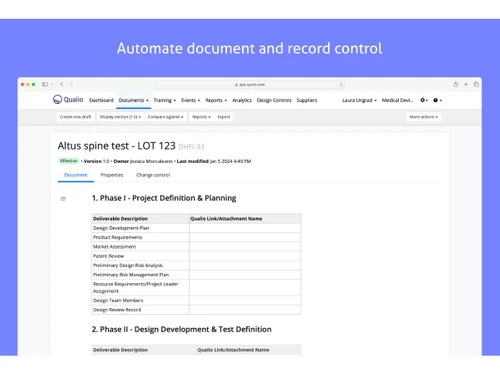Open Analytics in the navigation bar
Viewport: 500px width, 375px height.
[242, 100]
